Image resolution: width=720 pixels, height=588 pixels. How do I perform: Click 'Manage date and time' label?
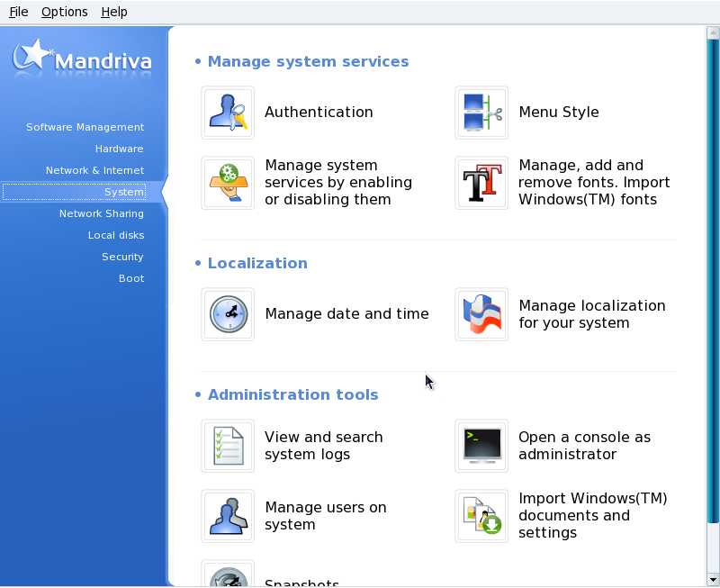coord(346,313)
